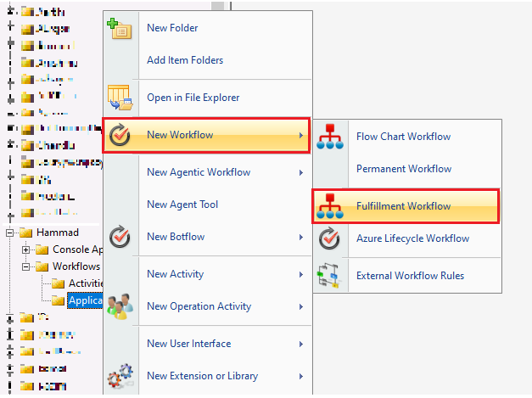Expand submenu arrow beside New Extension or Library
The height and width of the screenshot is (398, 532).
coord(301,376)
